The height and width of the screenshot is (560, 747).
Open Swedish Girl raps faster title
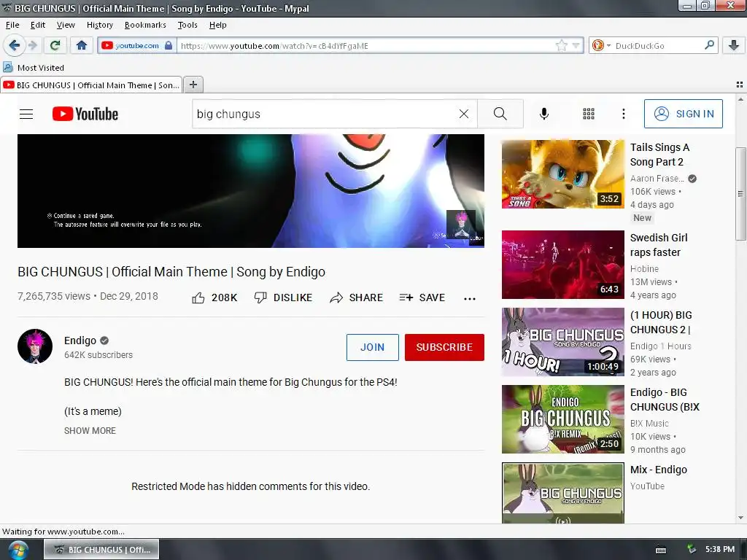(x=659, y=245)
